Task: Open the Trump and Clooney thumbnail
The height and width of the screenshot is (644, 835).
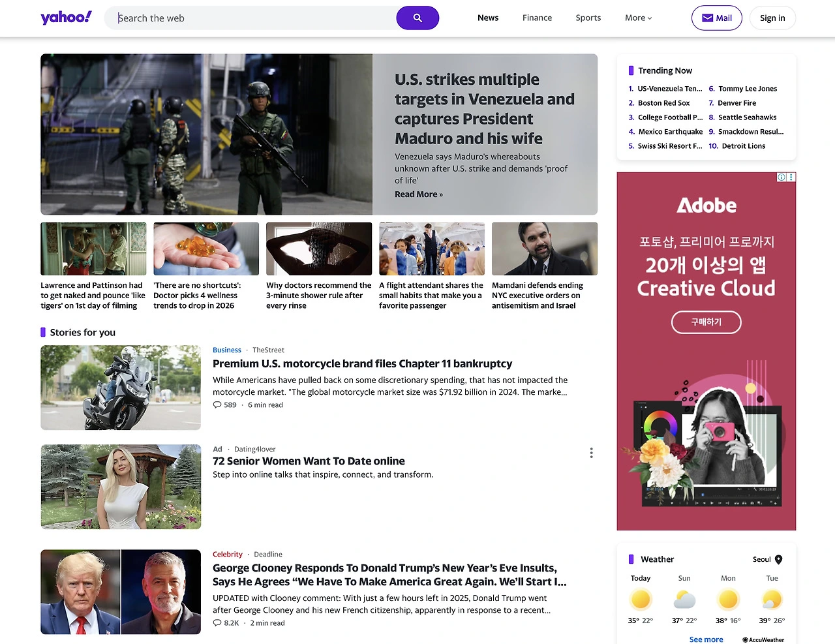Action: pyautogui.click(x=121, y=592)
